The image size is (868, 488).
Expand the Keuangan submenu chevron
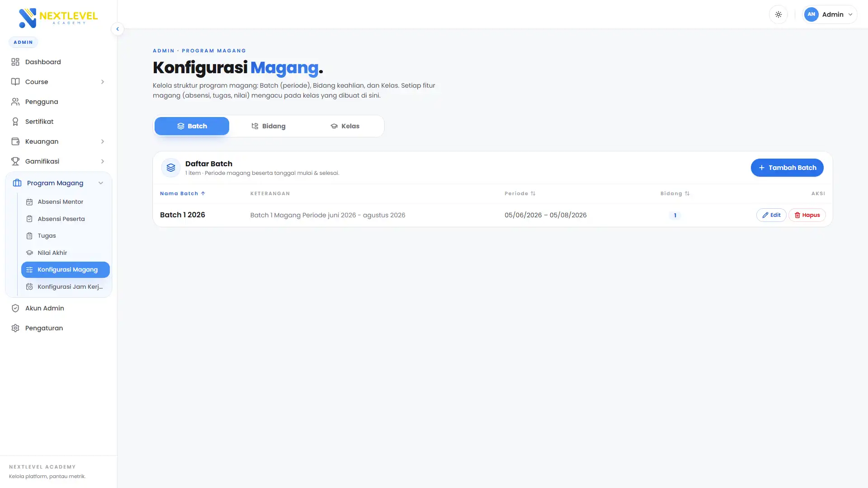point(103,141)
